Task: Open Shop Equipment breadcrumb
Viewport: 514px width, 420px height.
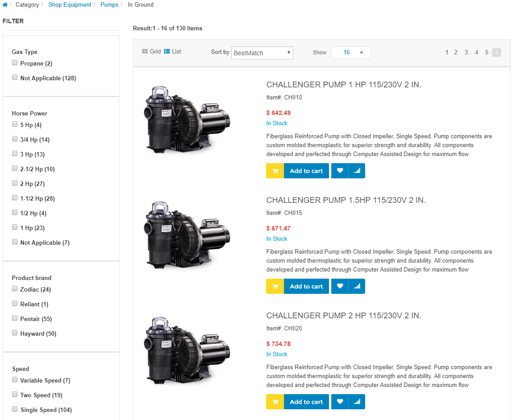Action: [x=70, y=4]
